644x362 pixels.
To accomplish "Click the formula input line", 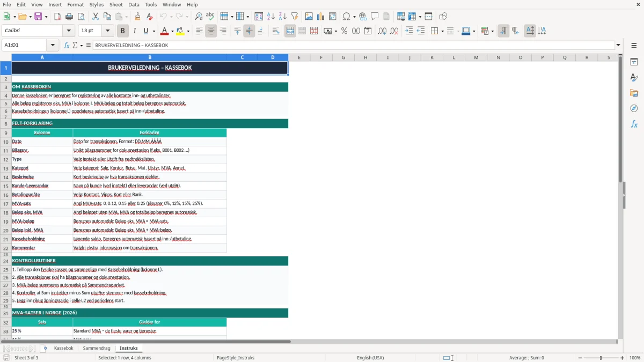I will [x=353, y=45].
